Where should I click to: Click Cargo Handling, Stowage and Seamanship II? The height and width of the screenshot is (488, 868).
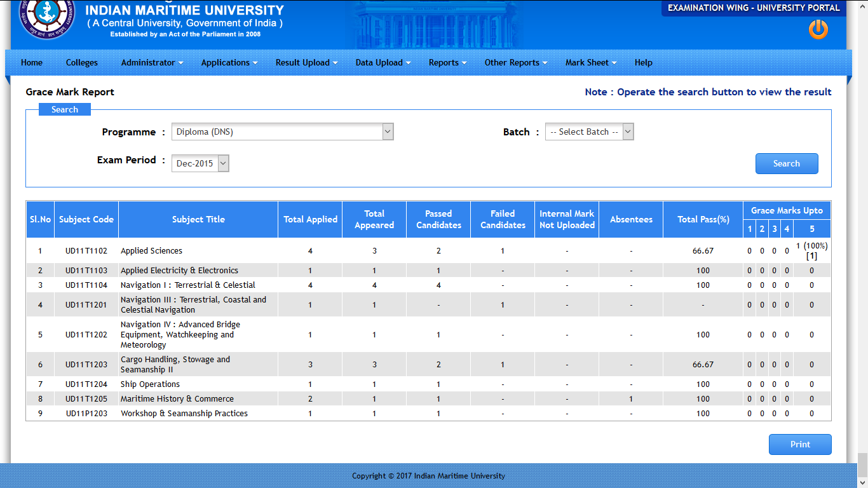point(175,365)
